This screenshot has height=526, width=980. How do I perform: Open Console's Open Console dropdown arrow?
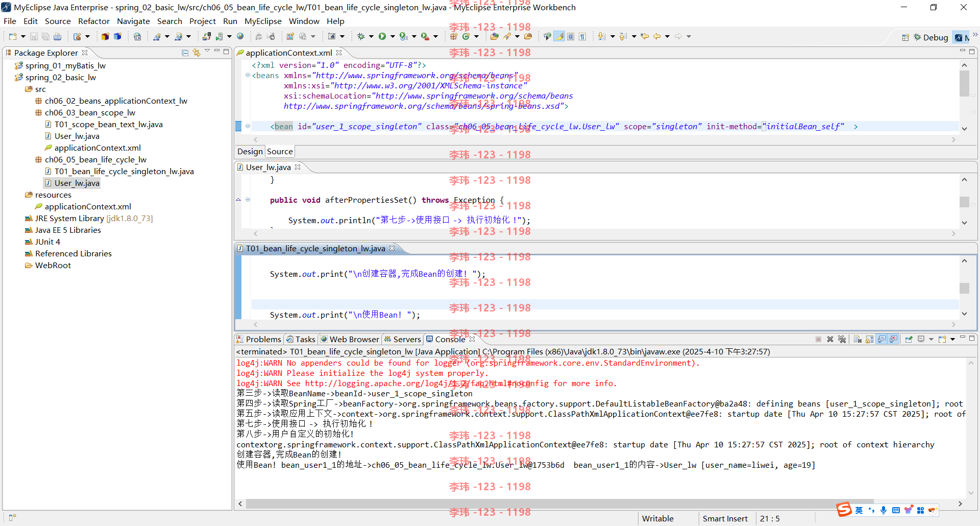tap(952, 339)
